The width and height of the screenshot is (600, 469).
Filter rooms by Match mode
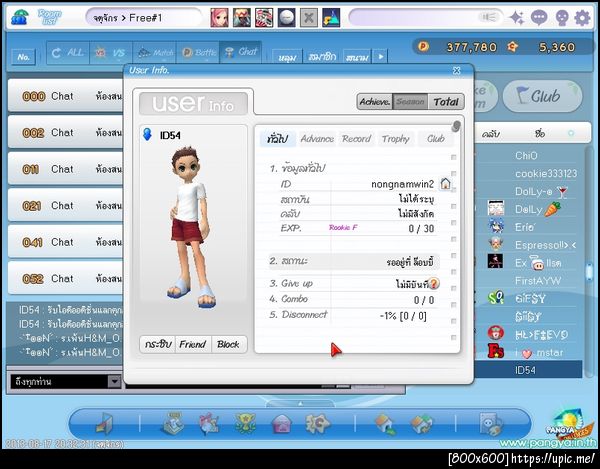155,52
